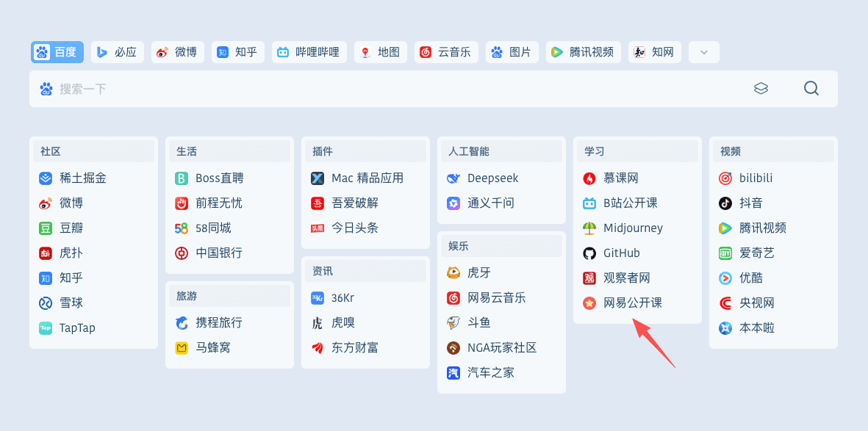This screenshot has width=868, height=431.
Task: Select the 腾讯视频 search tab
Action: click(x=583, y=52)
